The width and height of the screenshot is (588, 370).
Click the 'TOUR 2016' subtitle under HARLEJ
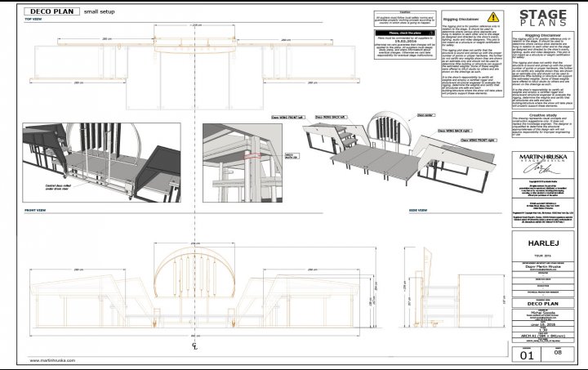point(542,256)
